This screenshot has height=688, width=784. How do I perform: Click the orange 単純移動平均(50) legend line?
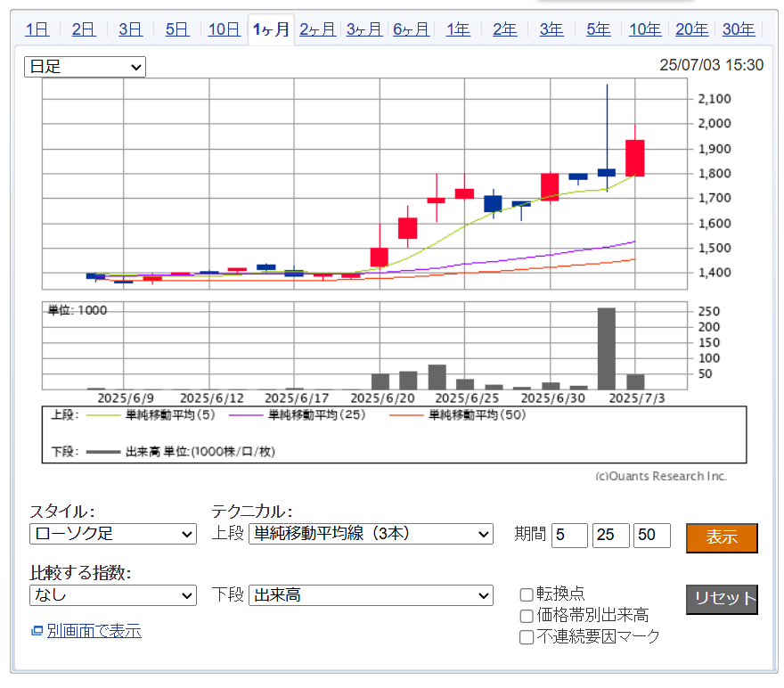406,415
